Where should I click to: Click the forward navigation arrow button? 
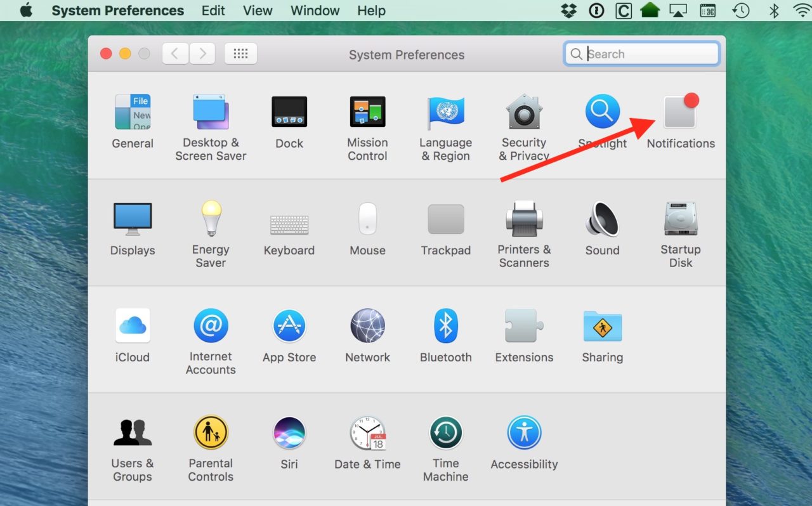coord(202,54)
